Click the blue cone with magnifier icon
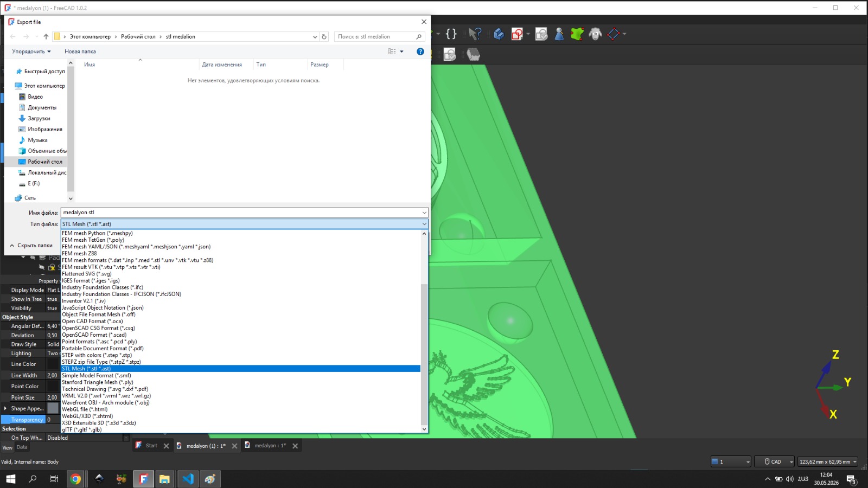The image size is (868, 488). 559,34
